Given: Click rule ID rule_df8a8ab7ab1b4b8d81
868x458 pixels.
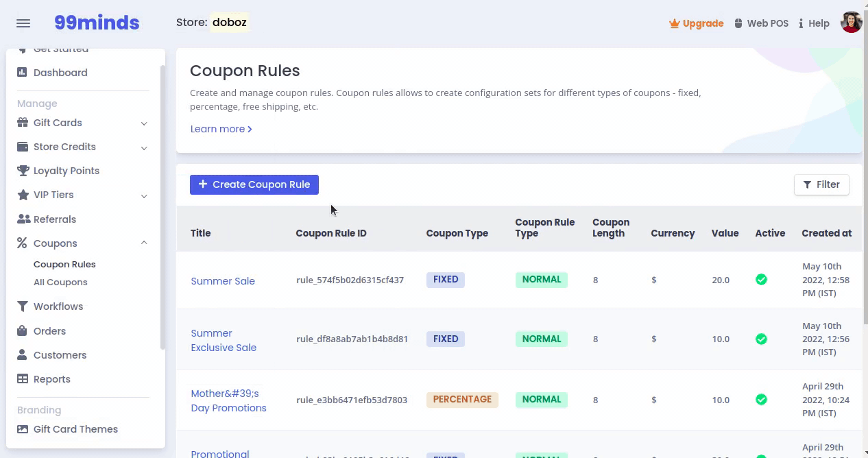Looking at the screenshot, I should tap(352, 339).
